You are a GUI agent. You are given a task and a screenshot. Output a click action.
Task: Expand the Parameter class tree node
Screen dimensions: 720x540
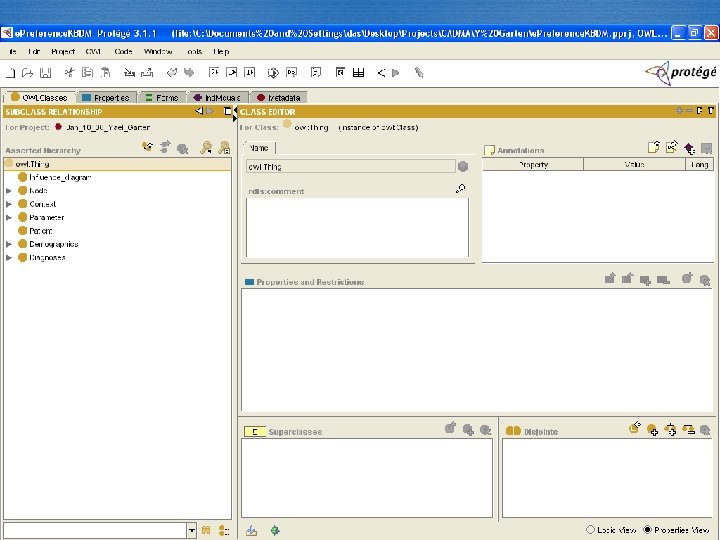(9, 217)
